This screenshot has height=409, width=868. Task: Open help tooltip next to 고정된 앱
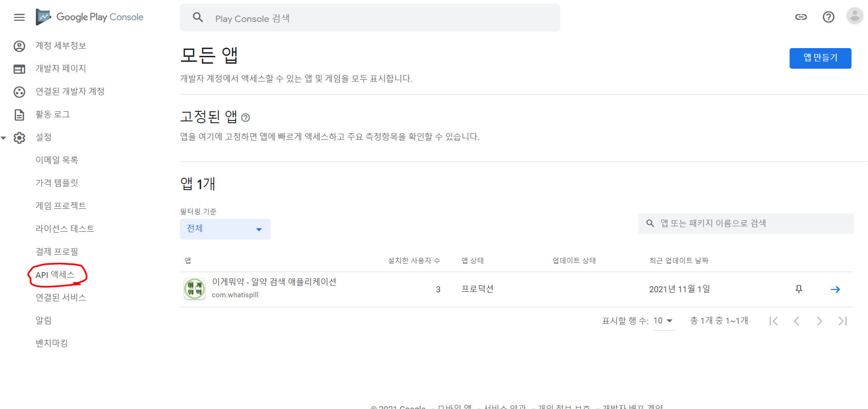tap(246, 118)
